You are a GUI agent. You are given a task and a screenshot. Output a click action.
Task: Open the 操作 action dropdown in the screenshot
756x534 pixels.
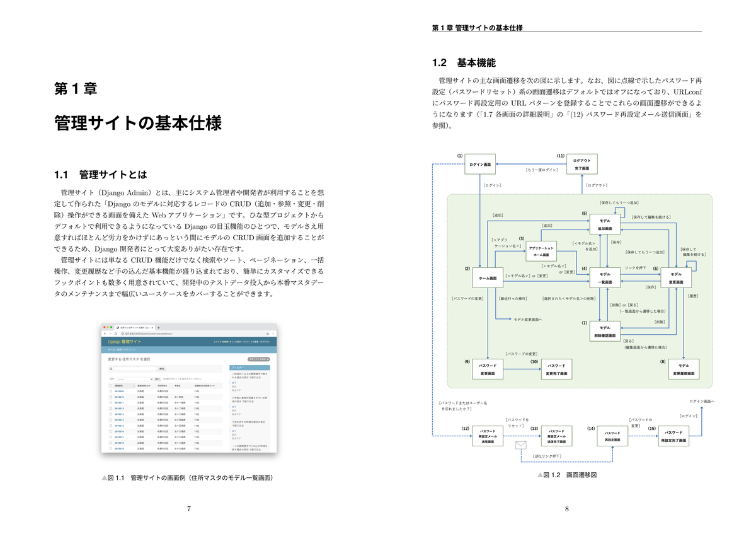(135, 379)
